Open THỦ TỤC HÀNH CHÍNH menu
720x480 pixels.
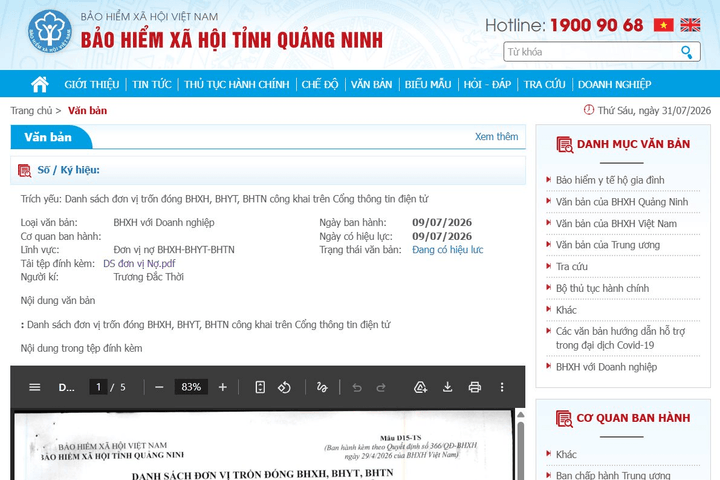(x=237, y=85)
